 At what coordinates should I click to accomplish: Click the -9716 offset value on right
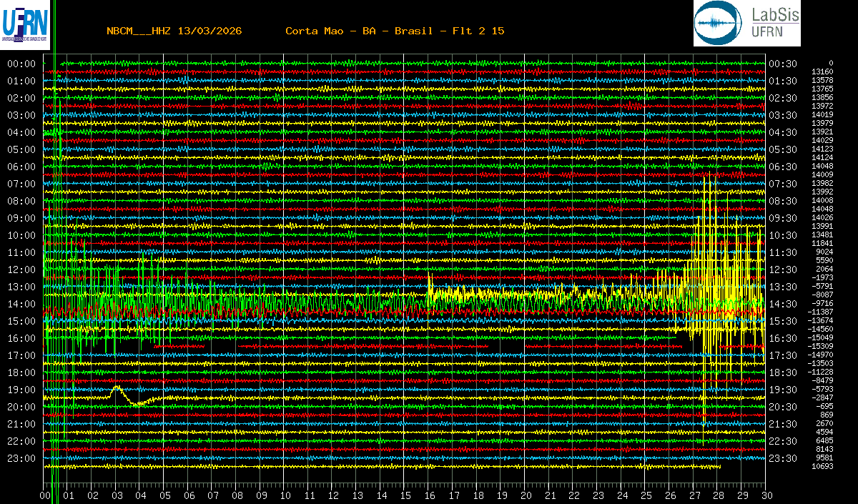[x=822, y=303]
